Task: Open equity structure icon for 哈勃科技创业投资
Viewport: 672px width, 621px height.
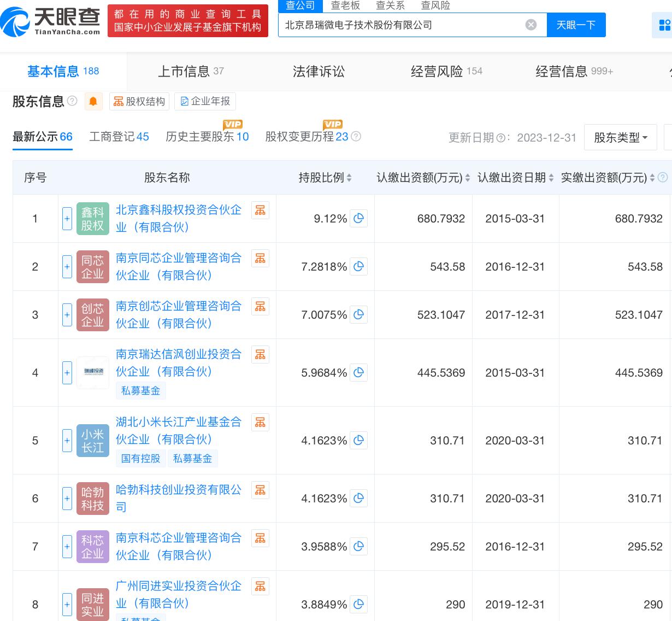Action: pyautogui.click(x=260, y=490)
